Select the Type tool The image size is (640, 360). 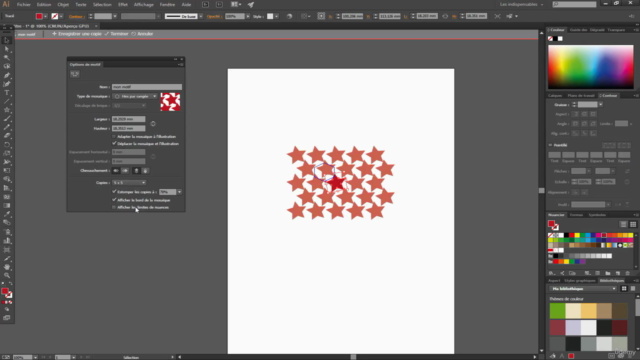click(7, 93)
